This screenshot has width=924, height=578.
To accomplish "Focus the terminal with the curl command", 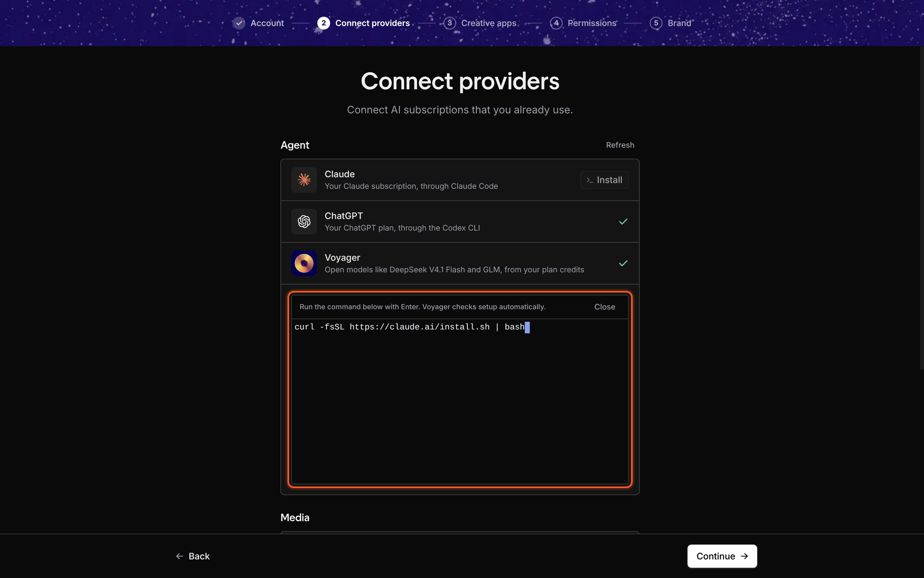I will 460,401.
